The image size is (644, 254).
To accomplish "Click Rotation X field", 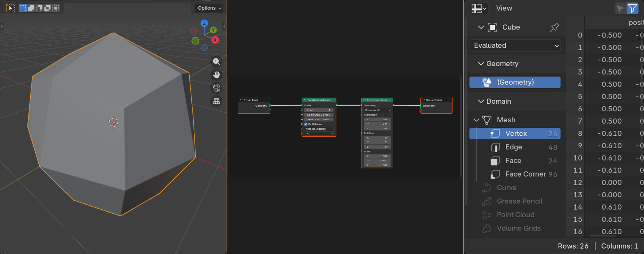I will tap(377, 138).
